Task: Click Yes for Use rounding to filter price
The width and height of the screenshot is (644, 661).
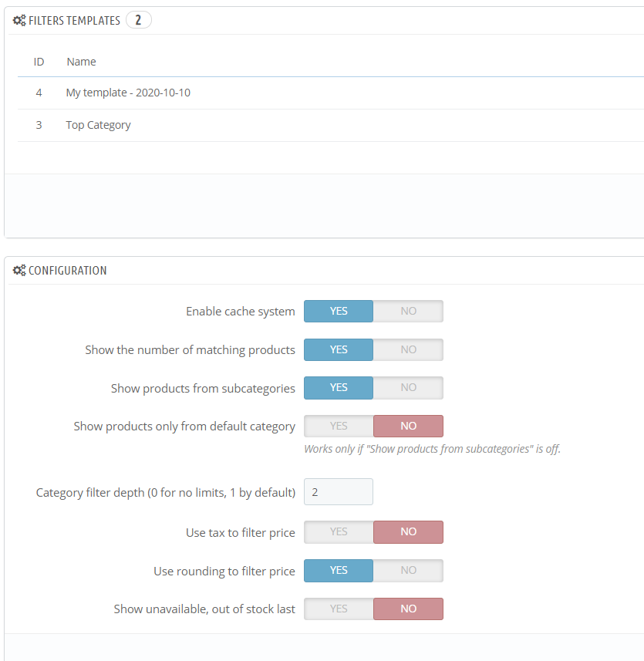Action: [339, 570]
